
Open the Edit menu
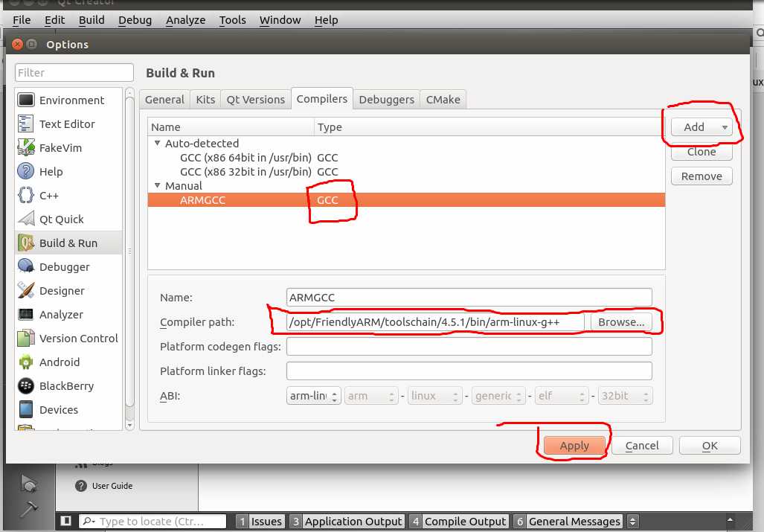pos(54,20)
